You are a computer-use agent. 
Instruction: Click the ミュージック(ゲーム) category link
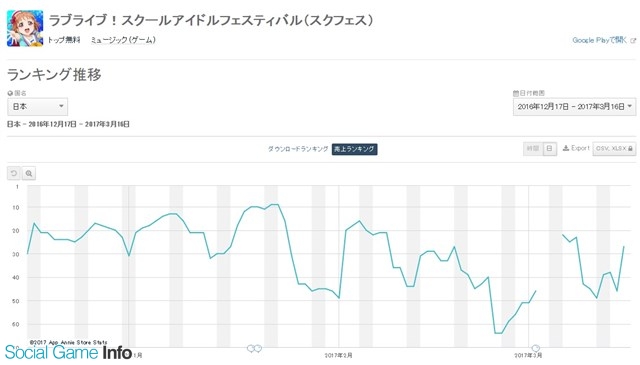[123, 40]
